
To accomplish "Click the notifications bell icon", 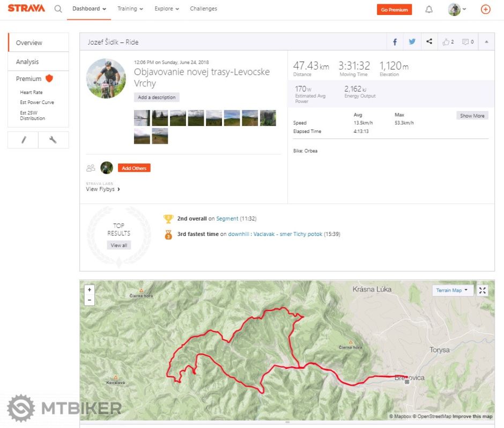I will pyautogui.click(x=428, y=9).
